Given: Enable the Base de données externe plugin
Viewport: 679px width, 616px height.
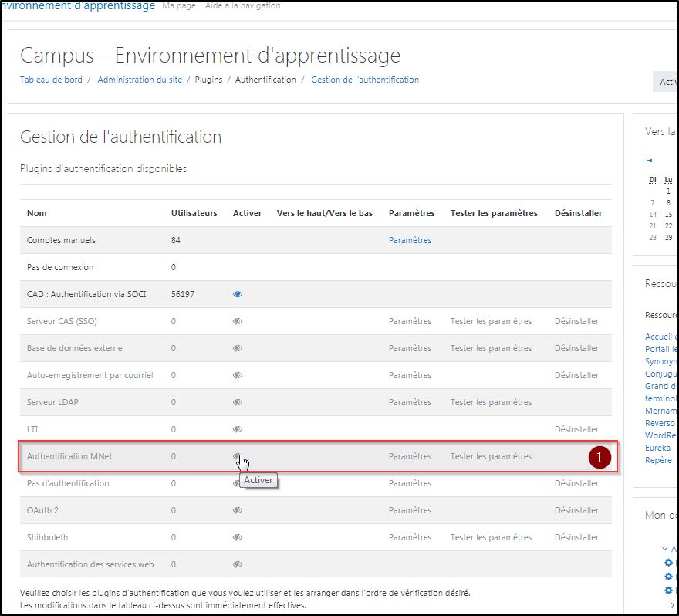Looking at the screenshot, I should (238, 348).
